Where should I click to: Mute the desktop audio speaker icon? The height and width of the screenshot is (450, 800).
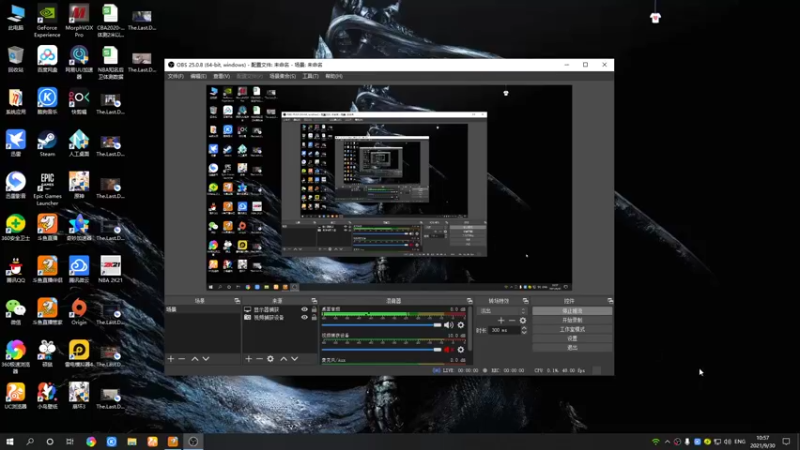click(448, 325)
